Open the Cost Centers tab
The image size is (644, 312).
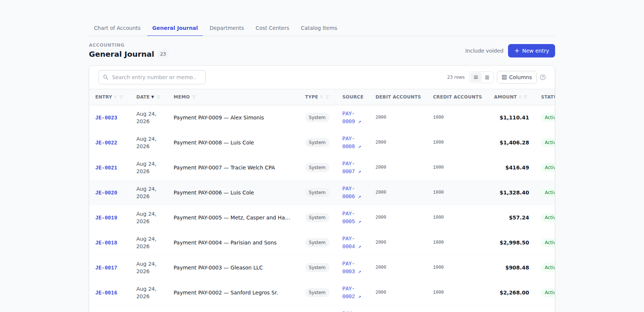[272, 28]
